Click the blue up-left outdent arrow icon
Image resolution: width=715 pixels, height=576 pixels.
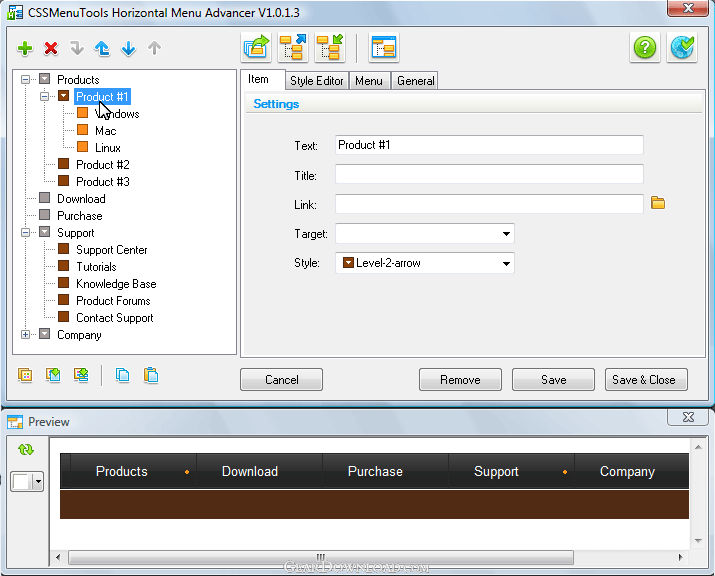click(102, 48)
